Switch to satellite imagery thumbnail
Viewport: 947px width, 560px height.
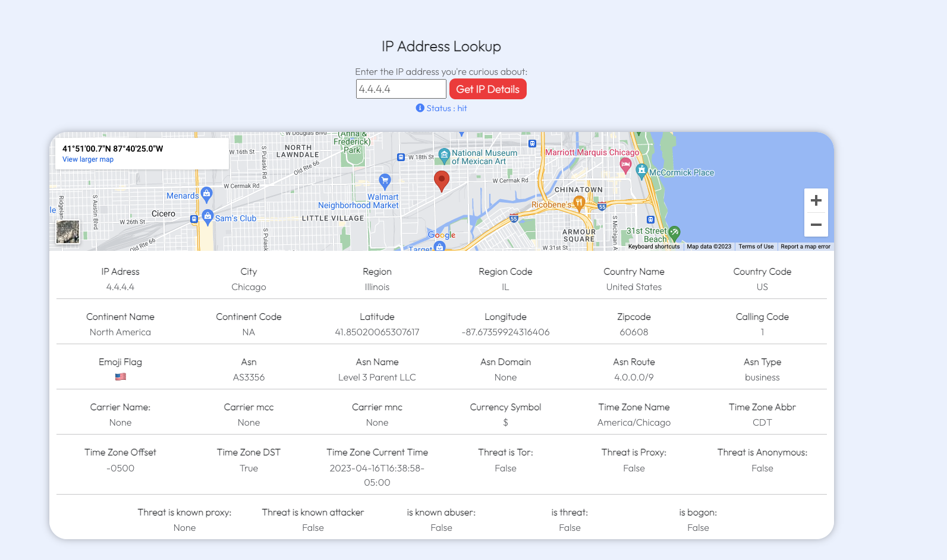click(x=68, y=232)
